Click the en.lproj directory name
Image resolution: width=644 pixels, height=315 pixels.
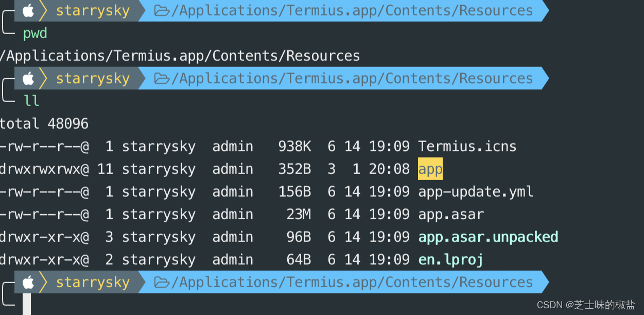451,260
